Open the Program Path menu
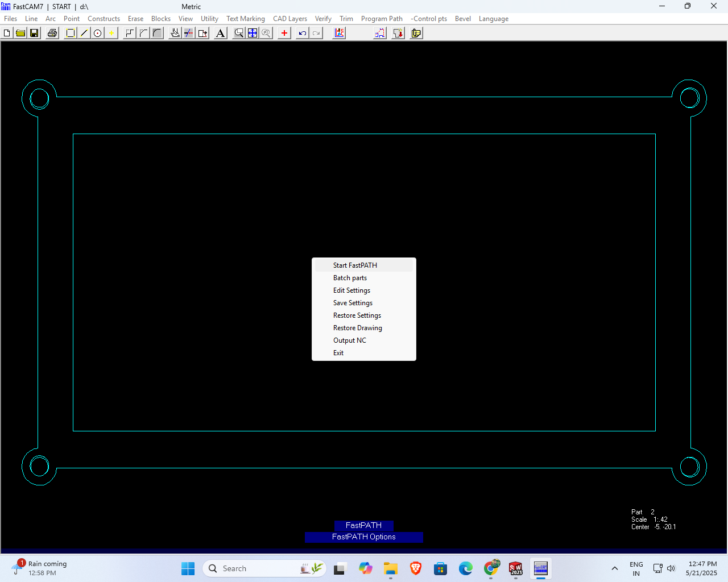The height and width of the screenshot is (582, 728). coord(382,19)
